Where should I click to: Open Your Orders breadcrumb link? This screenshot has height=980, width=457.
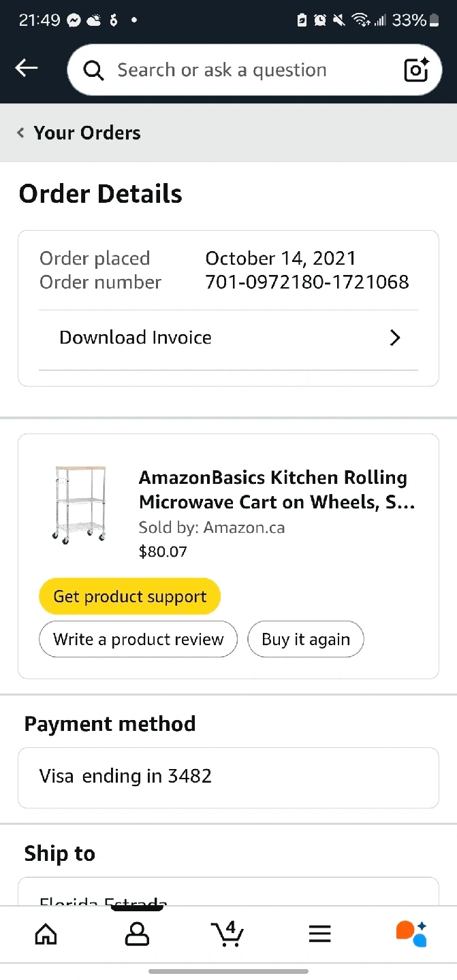pyautogui.click(x=87, y=133)
